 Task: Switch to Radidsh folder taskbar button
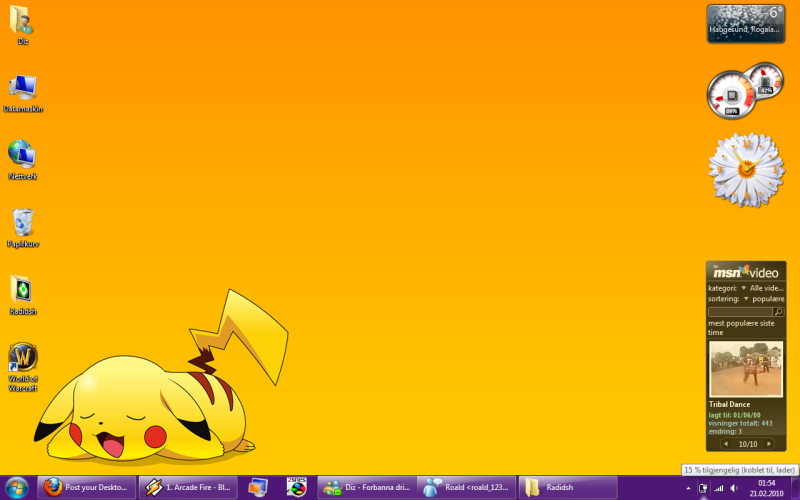click(568, 488)
